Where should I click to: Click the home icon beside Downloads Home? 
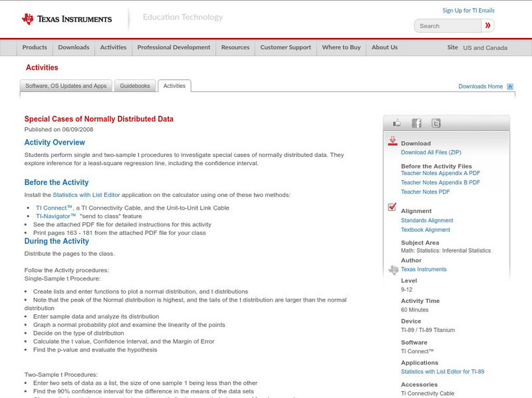[510, 87]
